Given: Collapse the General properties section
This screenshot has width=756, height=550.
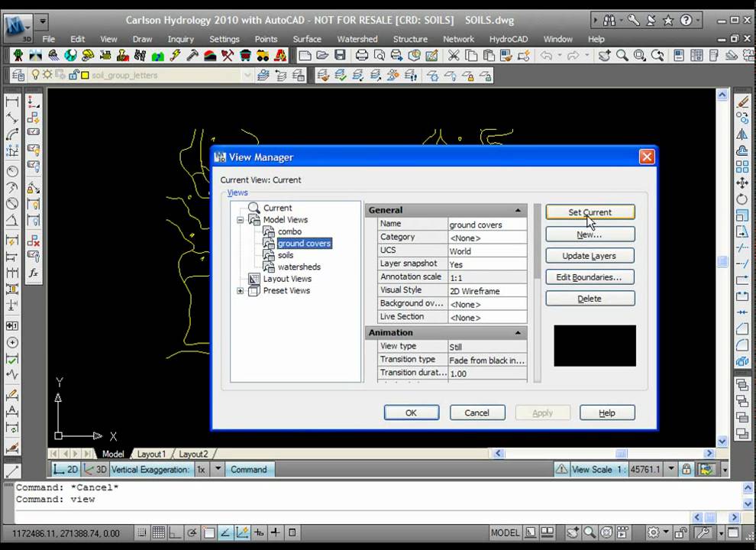Looking at the screenshot, I should point(518,210).
